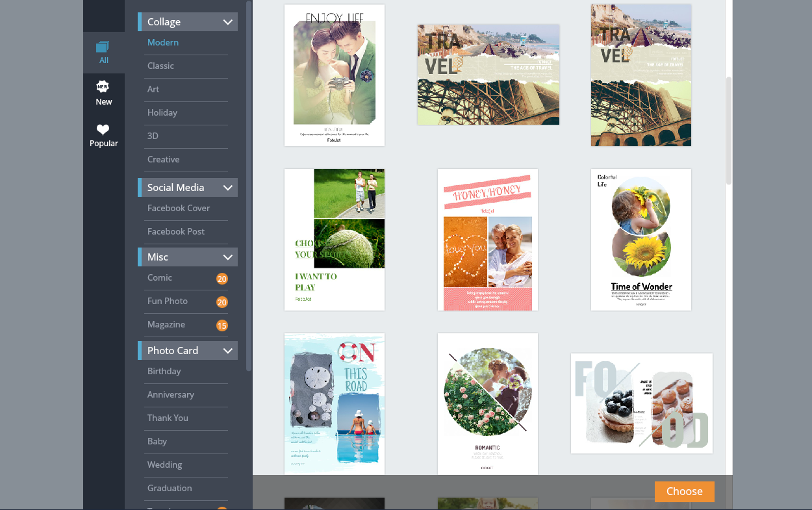Pick the portrait Travel bridge template
812x510 pixels.
click(641, 75)
